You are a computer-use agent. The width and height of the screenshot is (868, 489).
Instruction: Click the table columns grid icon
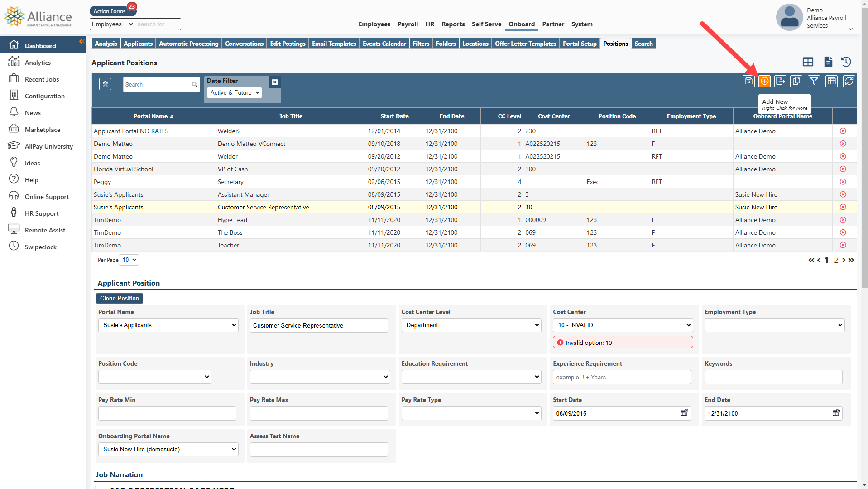[832, 81]
